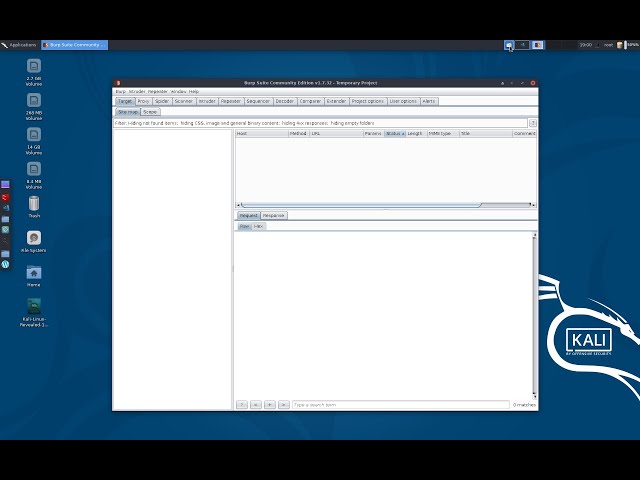Select the Site map sub-tab
The width and height of the screenshot is (640, 480).
click(128, 112)
